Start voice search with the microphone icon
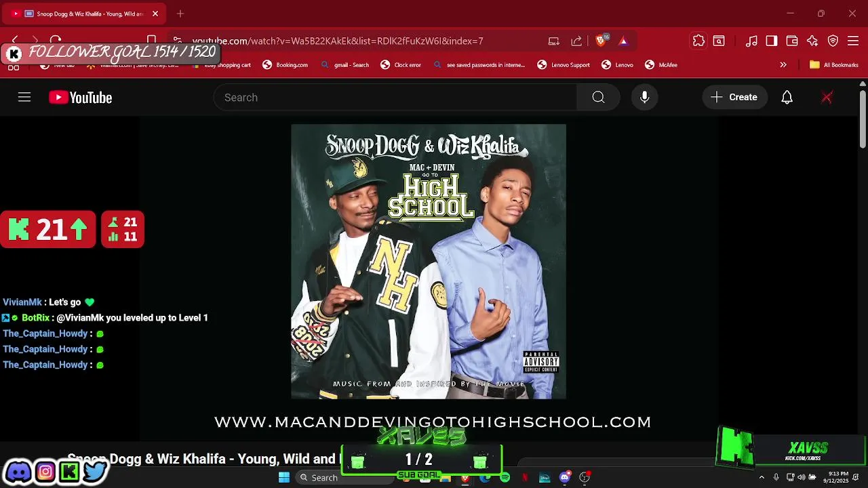 pos(644,98)
